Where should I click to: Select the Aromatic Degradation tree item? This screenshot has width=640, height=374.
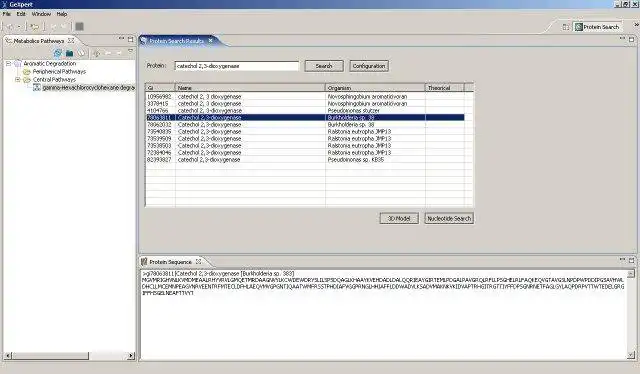(x=49, y=64)
